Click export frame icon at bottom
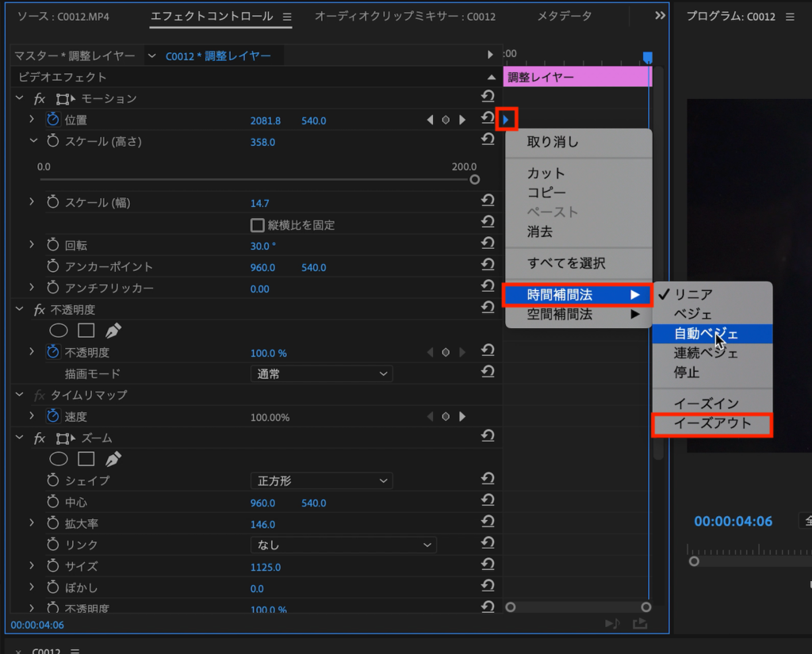 (640, 623)
